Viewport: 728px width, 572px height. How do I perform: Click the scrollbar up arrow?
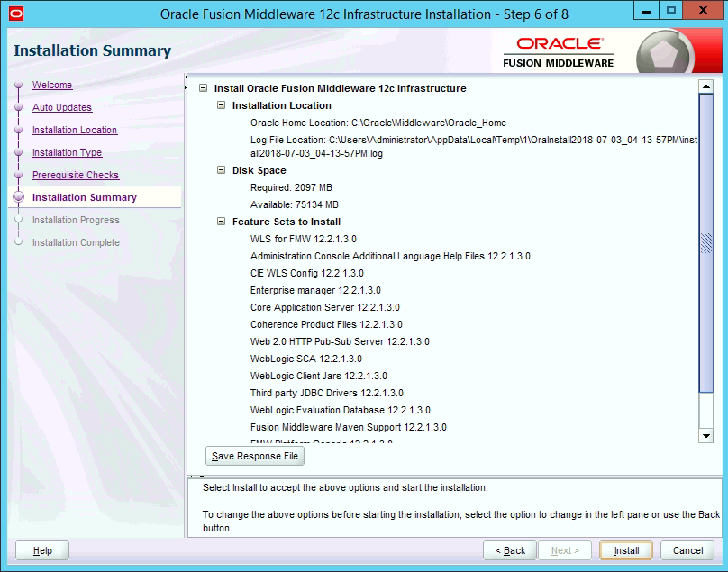coord(705,87)
